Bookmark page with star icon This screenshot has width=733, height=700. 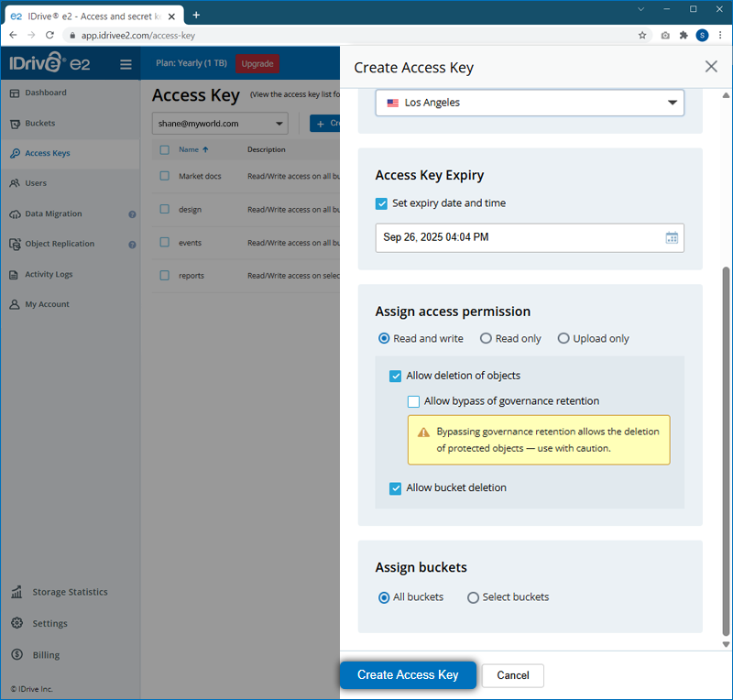(642, 36)
